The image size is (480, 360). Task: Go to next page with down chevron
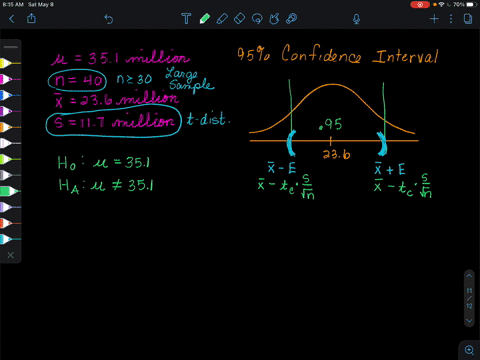point(469,321)
